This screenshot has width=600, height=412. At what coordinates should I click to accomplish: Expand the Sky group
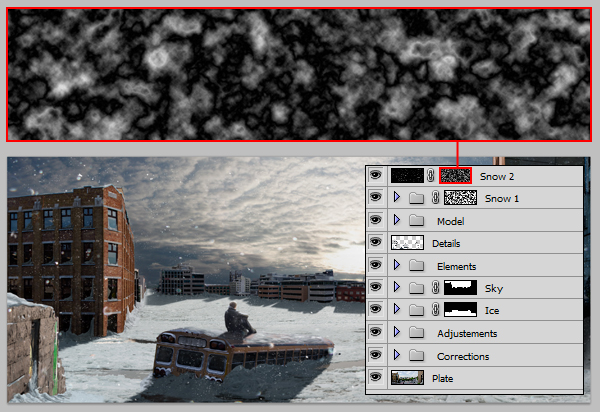[x=397, y=287]
